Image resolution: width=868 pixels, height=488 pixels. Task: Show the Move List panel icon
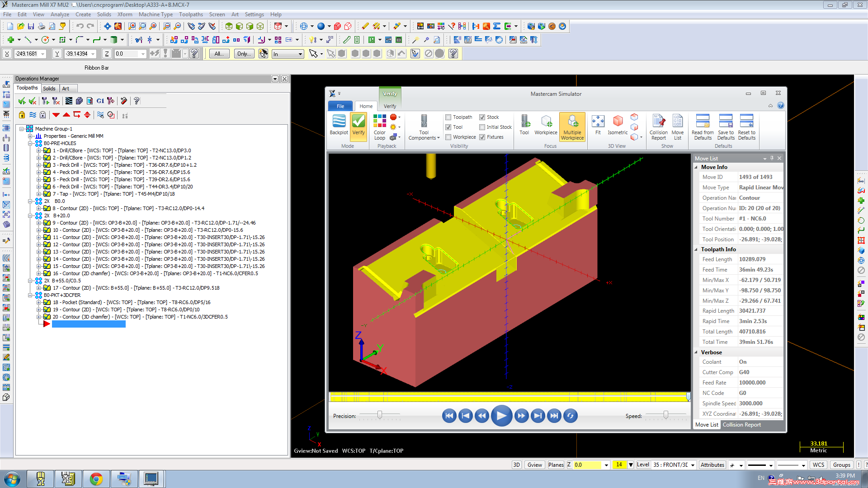[677, 127]
